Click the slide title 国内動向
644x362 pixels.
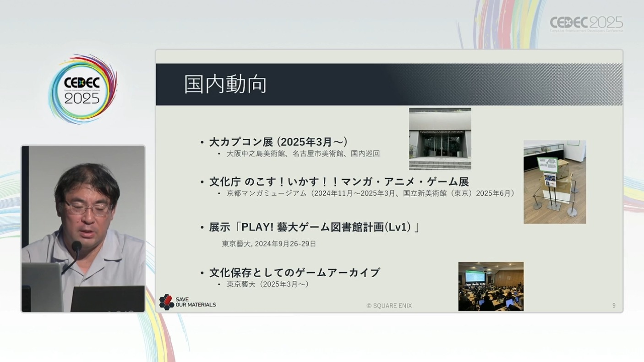(225, 84)
